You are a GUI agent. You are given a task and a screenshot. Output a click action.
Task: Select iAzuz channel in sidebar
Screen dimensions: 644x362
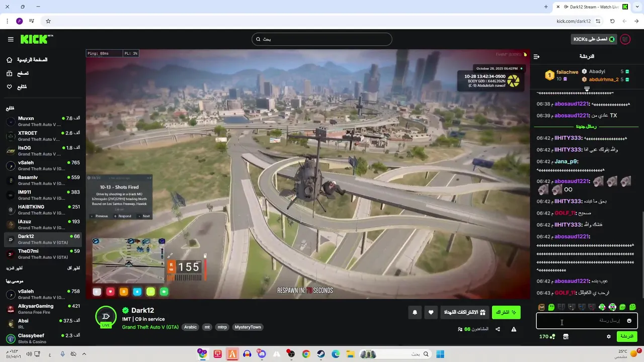click(43, 225)
